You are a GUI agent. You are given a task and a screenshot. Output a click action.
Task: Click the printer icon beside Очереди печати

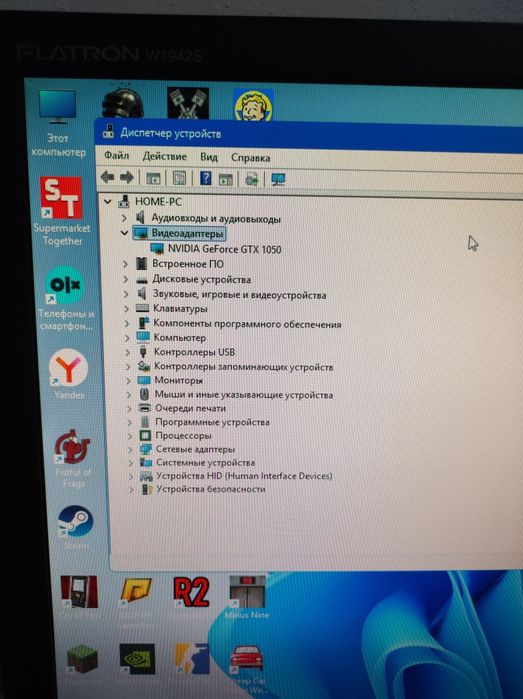coord(144,407)
